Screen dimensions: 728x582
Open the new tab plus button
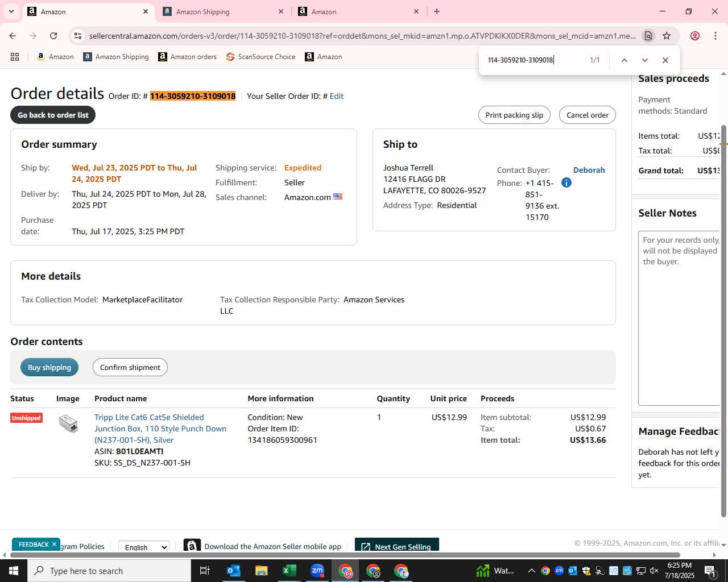pyautogui.click(x=437, y=11)
